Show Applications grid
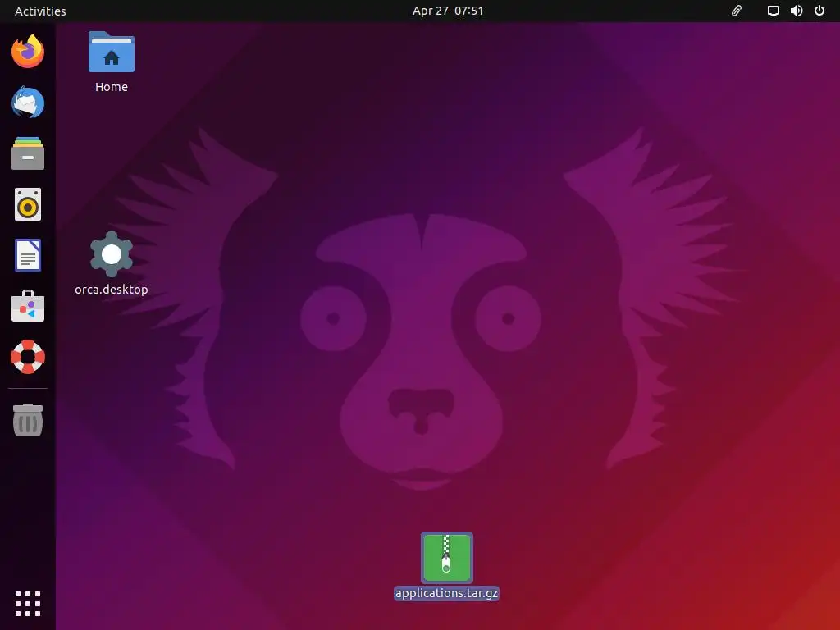 28,604
